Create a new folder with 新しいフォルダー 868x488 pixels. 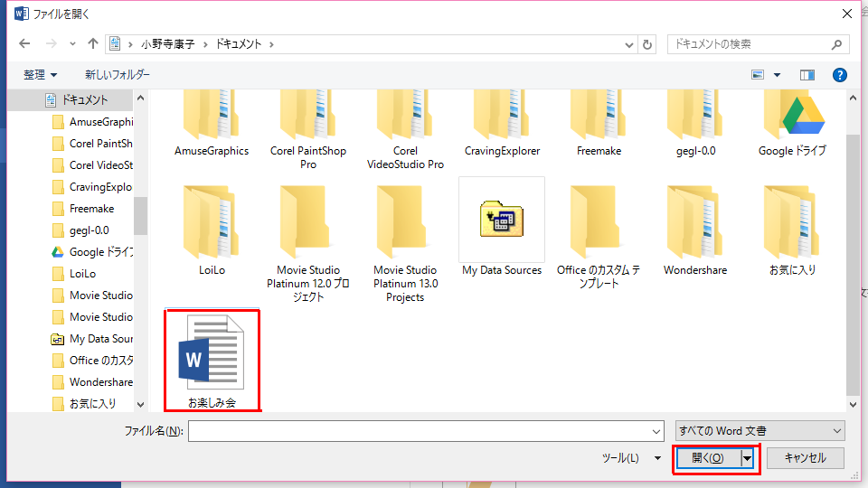[x=118, y=75]
